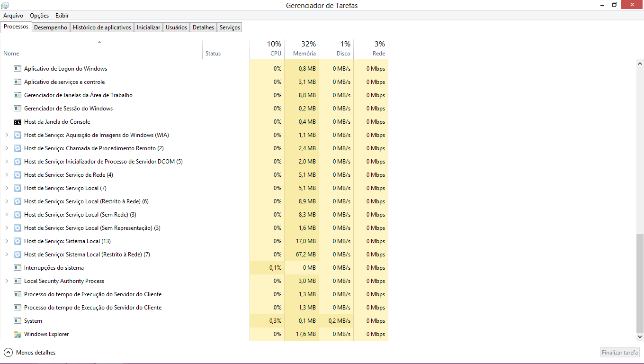This screenshot has height=364, width=644.
Task: Expand Host de Serviço: Serviço Local (7)
Action: click(x=7, y=188)
